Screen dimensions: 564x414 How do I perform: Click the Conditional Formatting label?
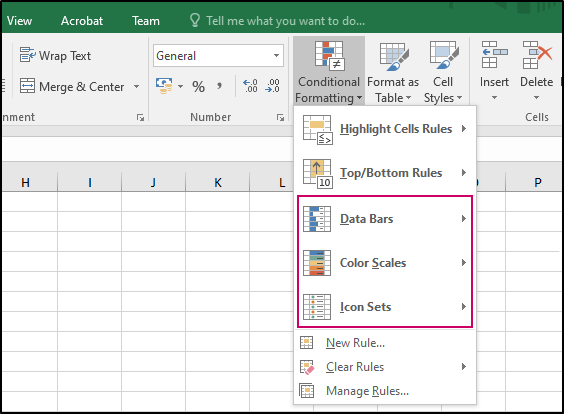click(328, 90)
